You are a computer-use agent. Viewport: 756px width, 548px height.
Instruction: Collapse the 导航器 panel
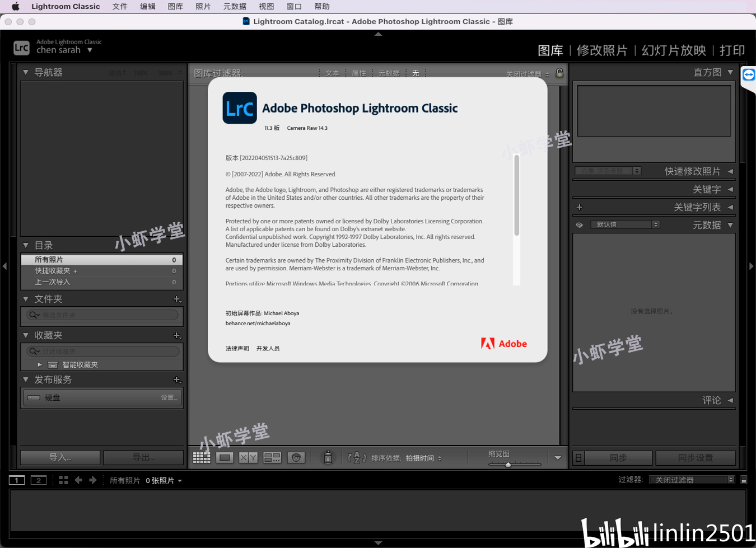26,73
